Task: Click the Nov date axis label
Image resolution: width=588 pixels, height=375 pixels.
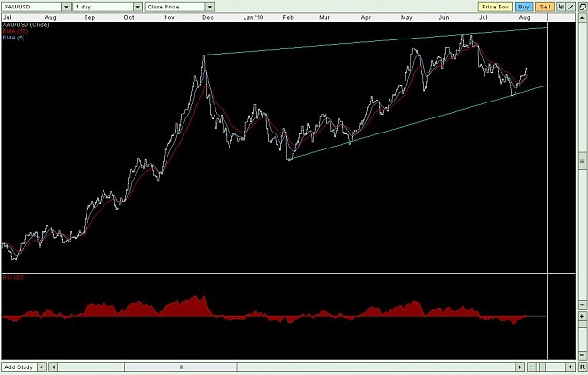Action: [169, 17]
